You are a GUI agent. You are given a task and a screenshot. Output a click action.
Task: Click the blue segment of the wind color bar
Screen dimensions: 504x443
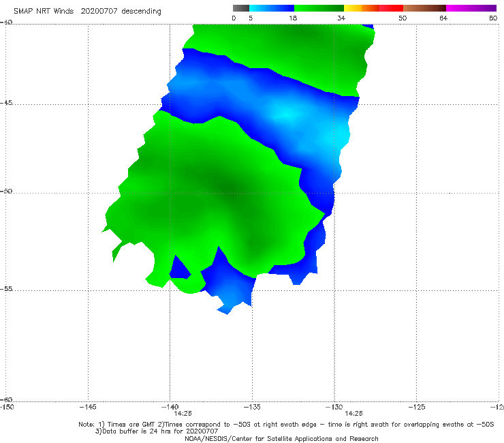click(272, 8)
